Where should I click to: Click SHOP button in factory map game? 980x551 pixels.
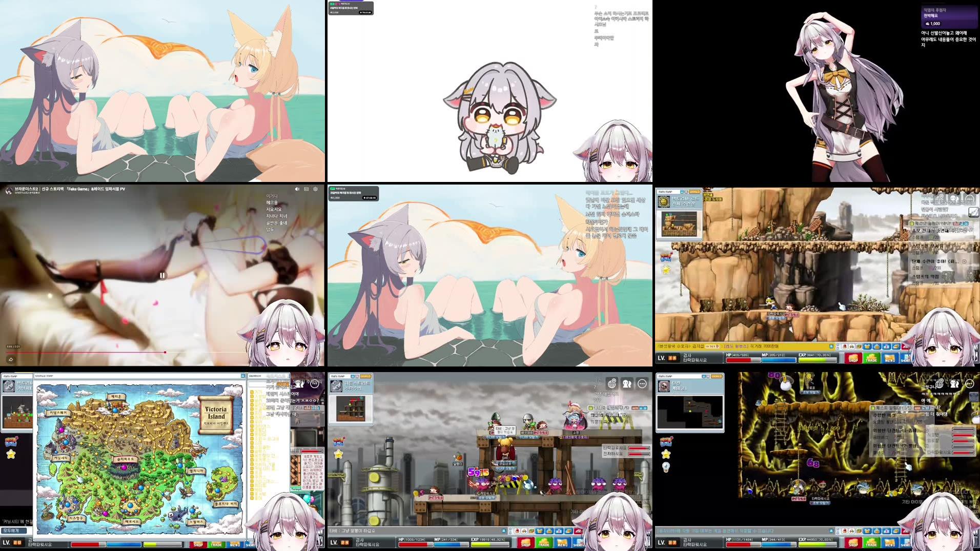click(x=525, y=543)
